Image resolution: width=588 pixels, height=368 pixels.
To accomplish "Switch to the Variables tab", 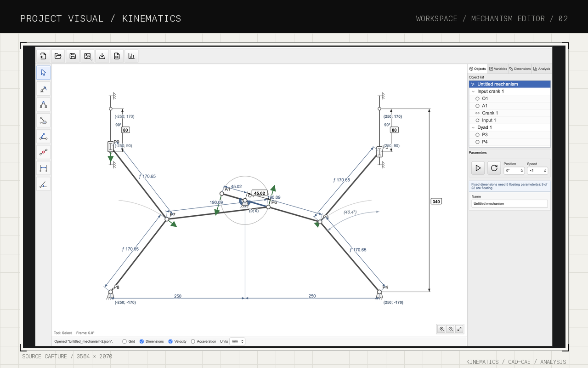I will [498, 69].
